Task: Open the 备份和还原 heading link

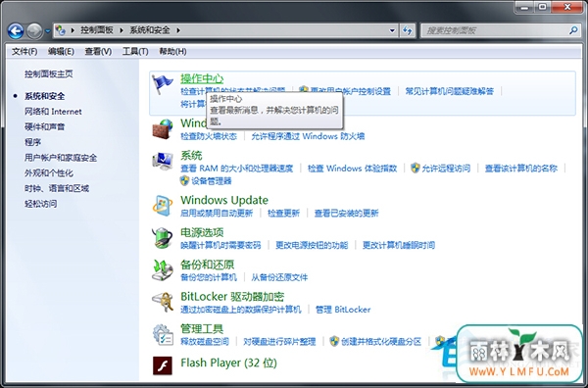Action: (x=208, y=265)
